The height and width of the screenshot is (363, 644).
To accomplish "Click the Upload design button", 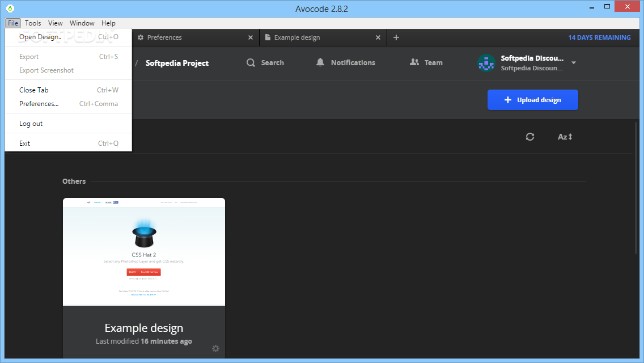I will tap(533, 100).
